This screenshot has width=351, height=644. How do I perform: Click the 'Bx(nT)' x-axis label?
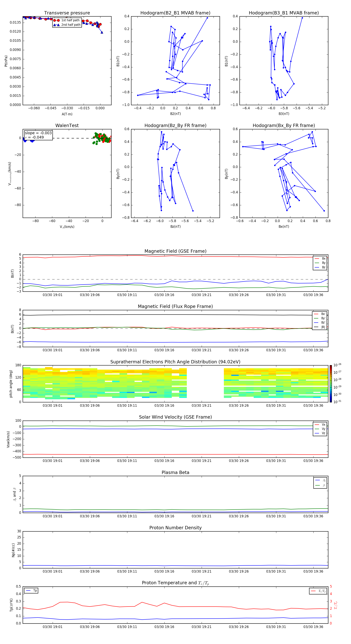click(284, 227)
